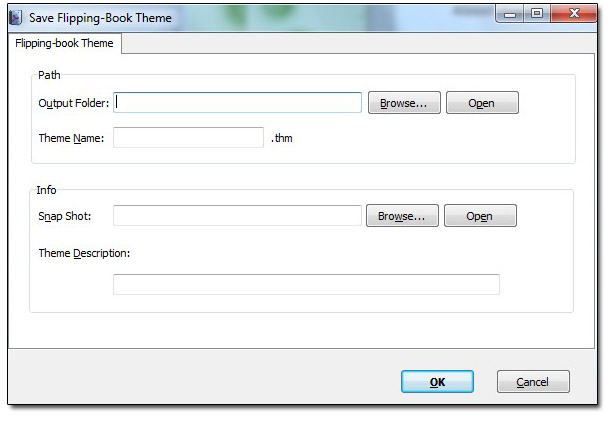Click the Info group heading
616x430 pixels.
coord(46,190)
